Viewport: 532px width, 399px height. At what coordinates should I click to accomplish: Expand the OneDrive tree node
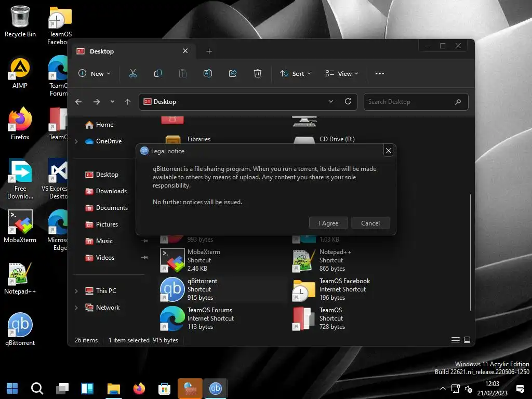(x=76, y=141)
